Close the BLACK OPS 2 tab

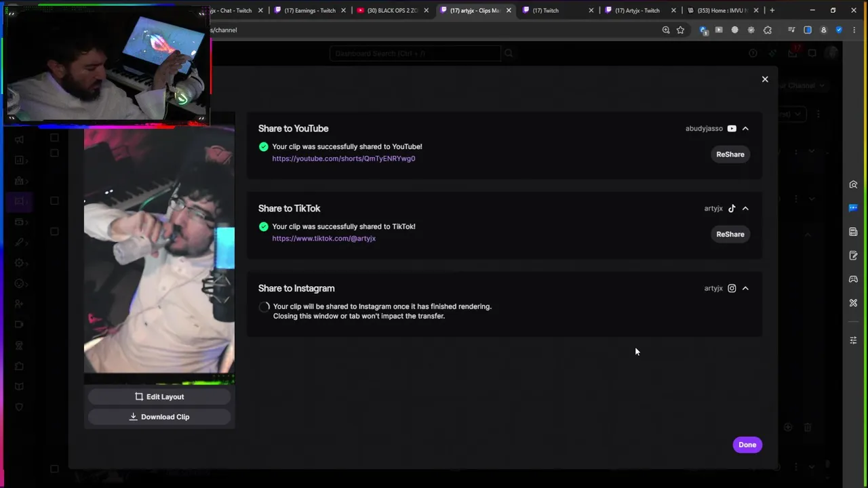point(427,10)
